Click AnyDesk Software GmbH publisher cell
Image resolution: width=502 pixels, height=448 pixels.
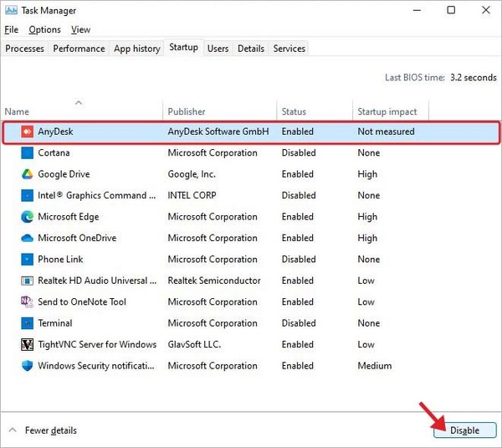pos(218,131)
